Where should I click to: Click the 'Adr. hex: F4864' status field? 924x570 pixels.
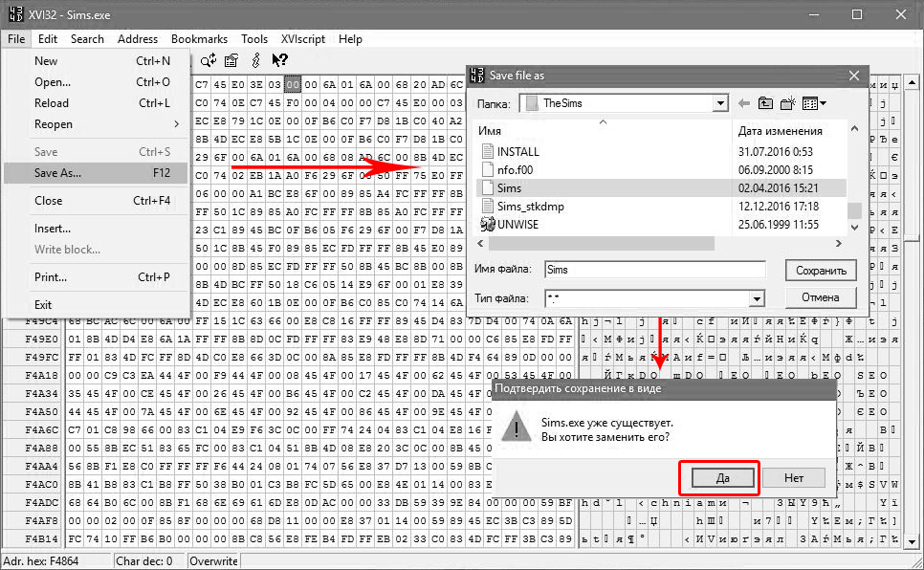pos(56,561)
